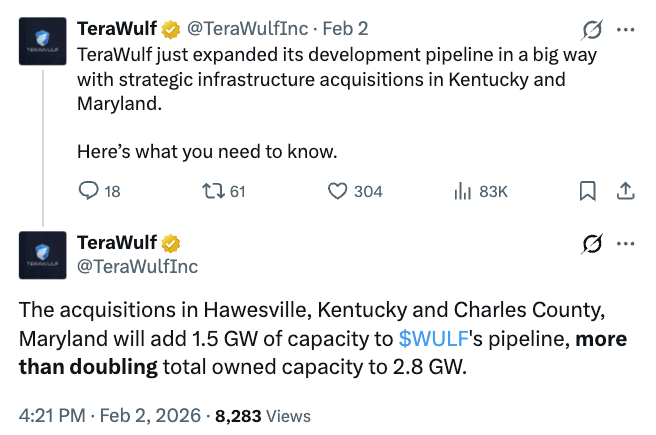Share the first tweet via share icon
The image size is (656, 435).
625,190
